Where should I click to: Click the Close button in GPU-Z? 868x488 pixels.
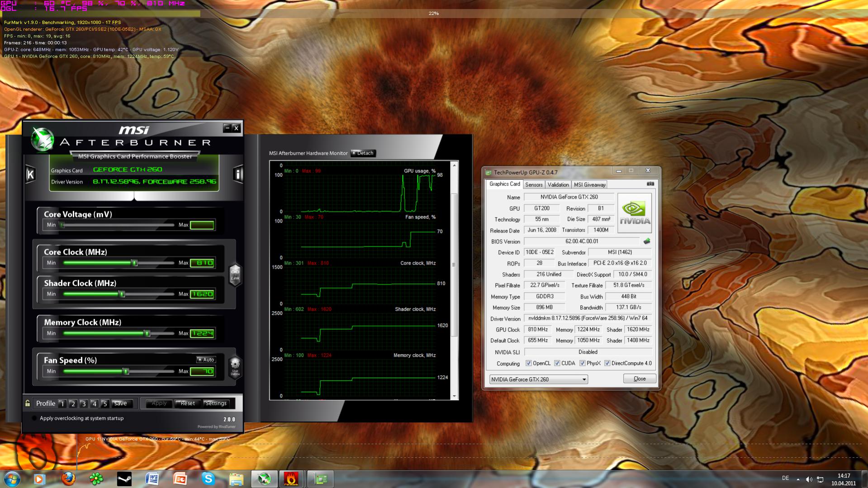pos(640,379)
